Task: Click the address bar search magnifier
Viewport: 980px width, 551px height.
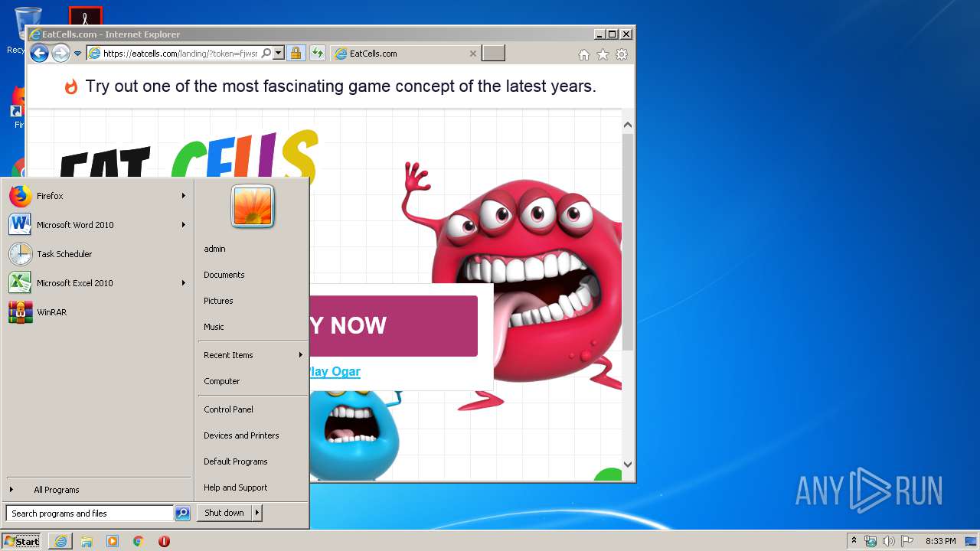Action: tap(266, 54)
